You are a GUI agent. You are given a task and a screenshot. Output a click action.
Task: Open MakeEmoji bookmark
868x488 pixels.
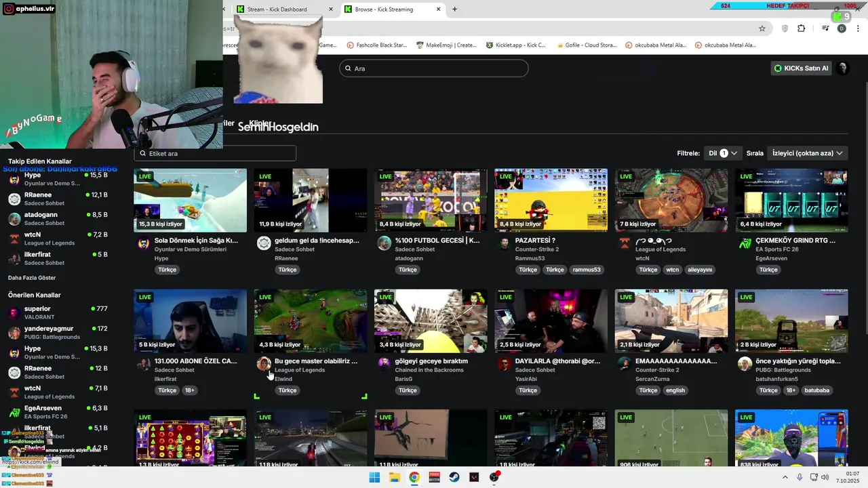tap(446, 45)
